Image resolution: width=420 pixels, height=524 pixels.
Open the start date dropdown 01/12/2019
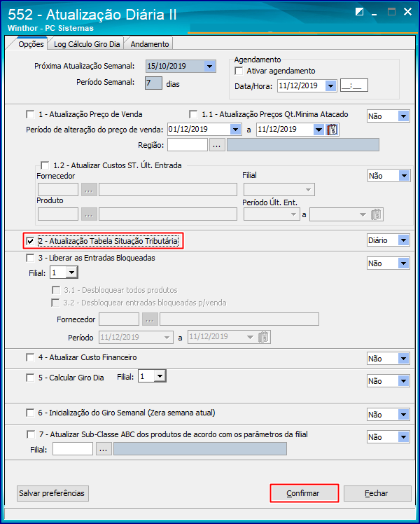pyautogui.click(x=235, y=130)
